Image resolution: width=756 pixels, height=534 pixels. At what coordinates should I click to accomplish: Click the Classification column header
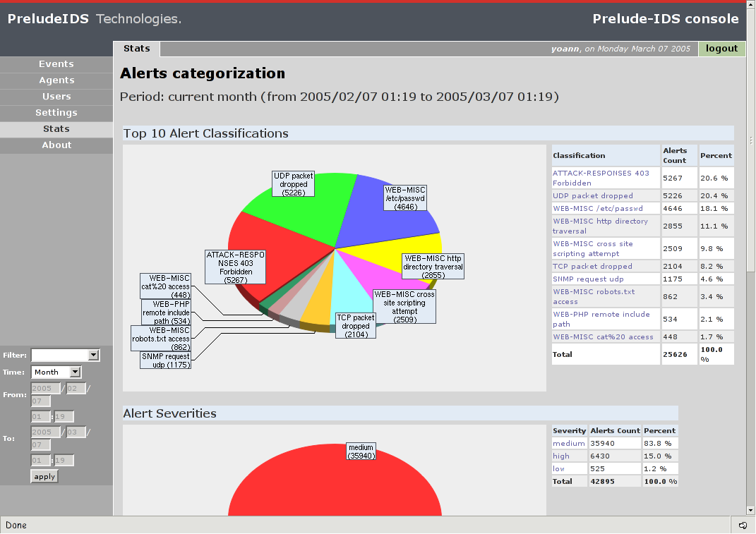click(606, 156)
